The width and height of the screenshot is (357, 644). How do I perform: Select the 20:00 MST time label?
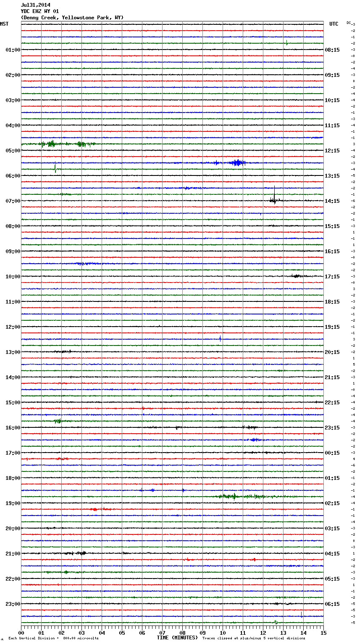(13, 529)
